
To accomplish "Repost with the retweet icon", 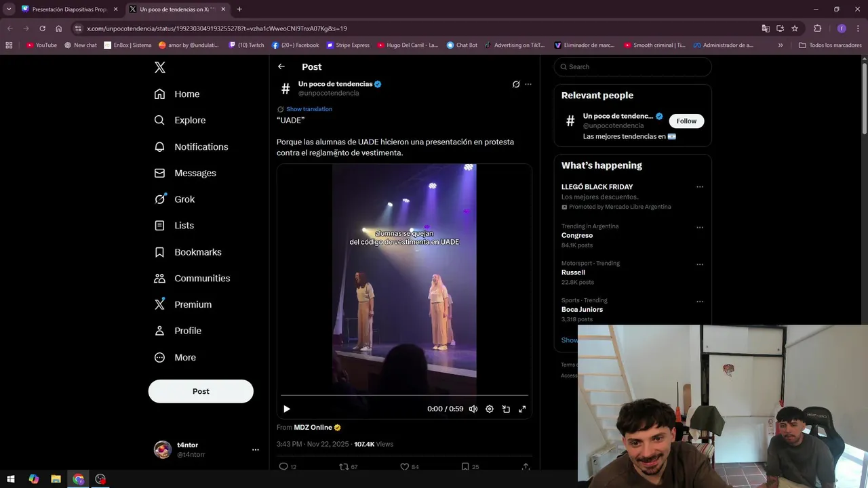I will [x=344, y=466].
